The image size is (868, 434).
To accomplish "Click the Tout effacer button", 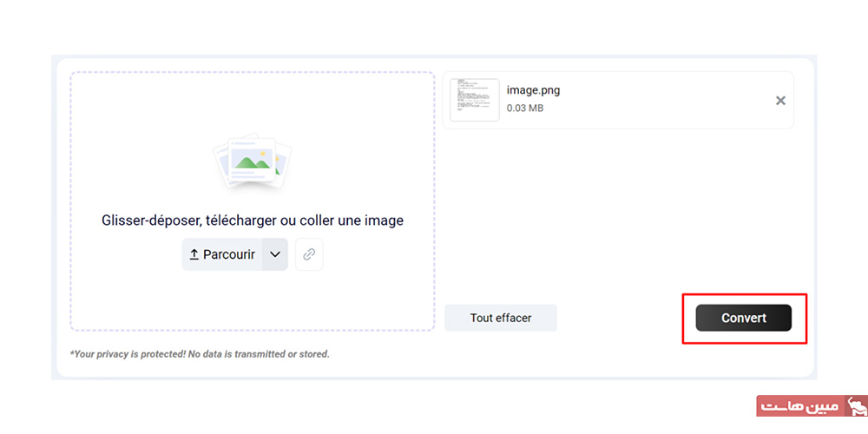I will point(501,318).
